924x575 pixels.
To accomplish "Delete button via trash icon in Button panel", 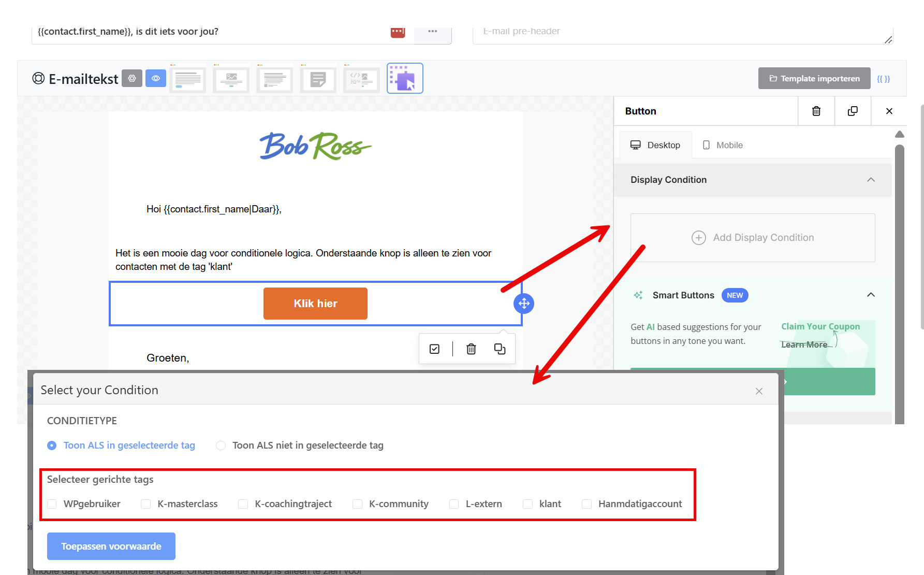I will pos(816,111).
